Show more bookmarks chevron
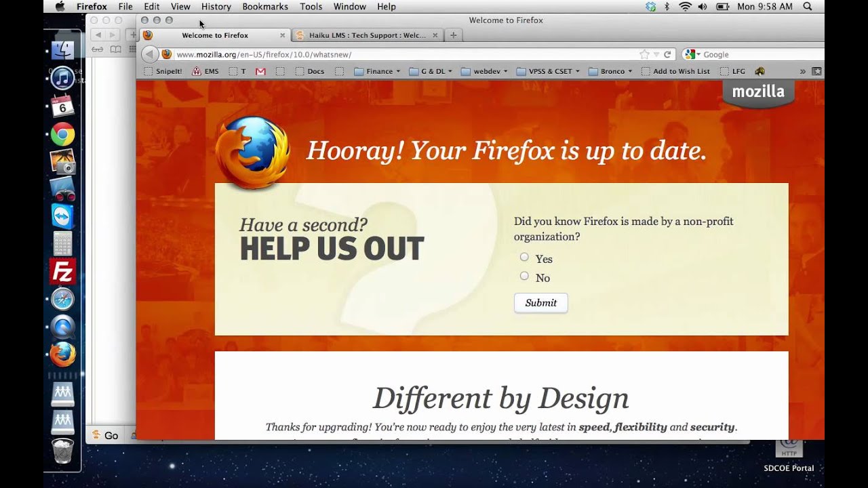 pyautogui.click(x=803, y=71)
